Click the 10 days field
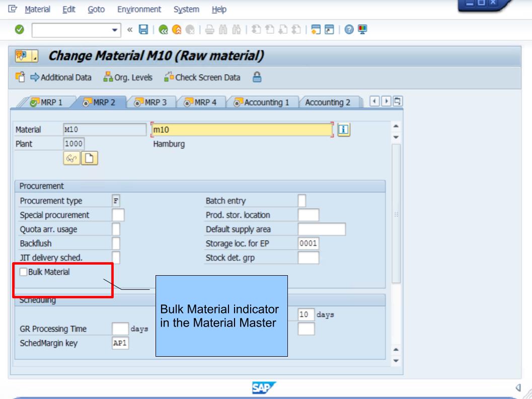This screenshot has width=532, height=399. pos(306,314)
